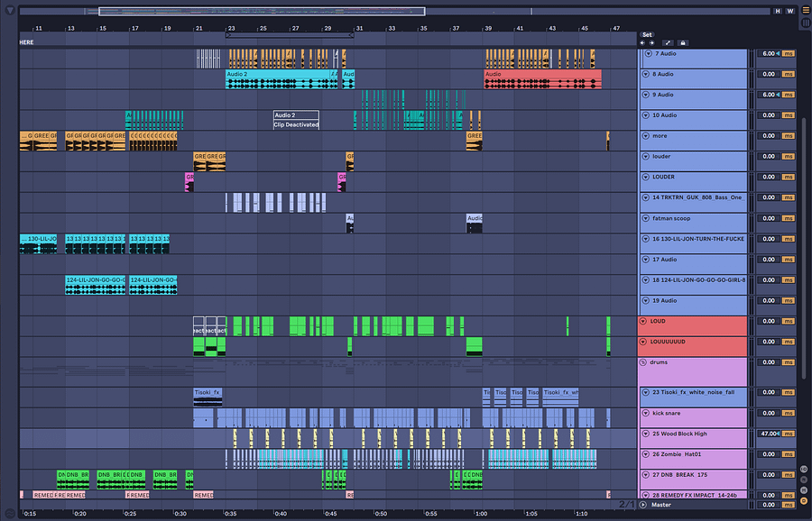Select the 16 130-LIL-JON-TURN track header
This screenshot has width=812, height=521.
coord(694,243)
